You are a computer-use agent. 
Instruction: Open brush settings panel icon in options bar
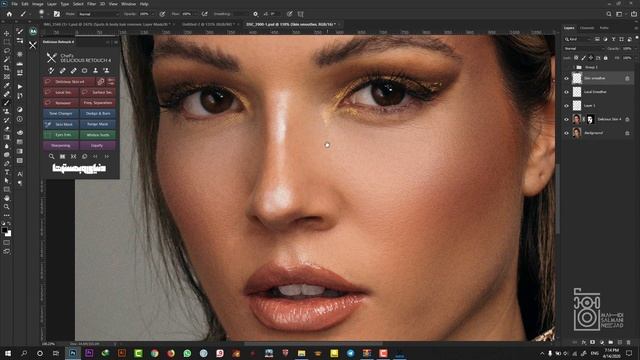tap(57, 14)
